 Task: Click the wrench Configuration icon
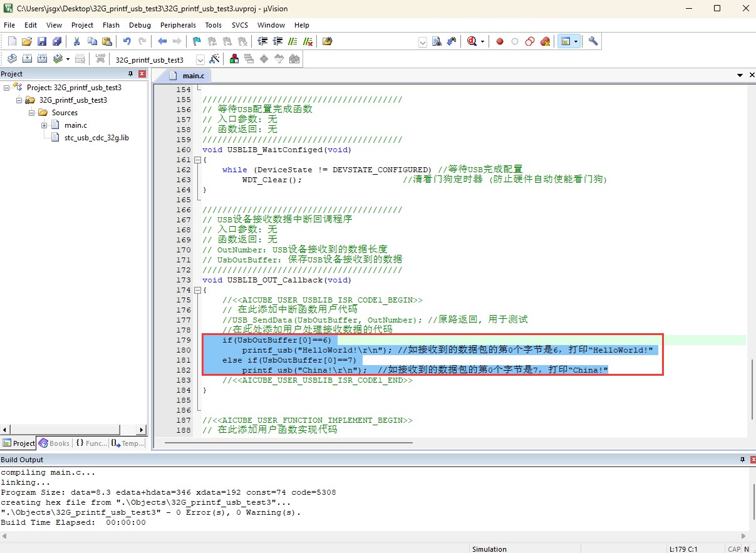click(593, 41)
